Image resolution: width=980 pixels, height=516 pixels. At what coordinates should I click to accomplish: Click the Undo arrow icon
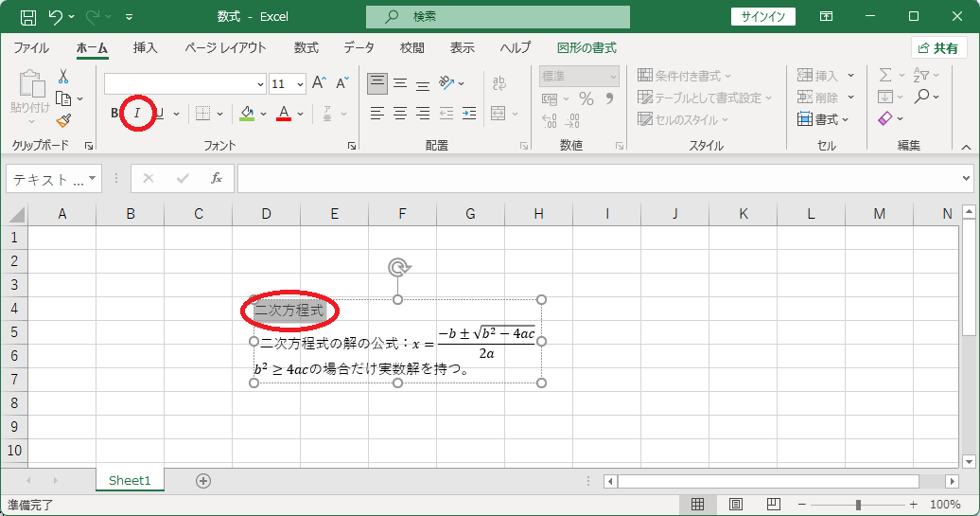(x=56, y=17)
